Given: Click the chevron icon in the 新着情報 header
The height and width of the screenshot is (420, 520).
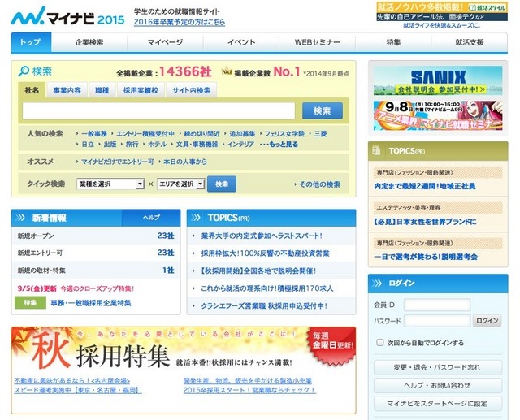Looking at the screenshot, I should click(x=20, y=218).
